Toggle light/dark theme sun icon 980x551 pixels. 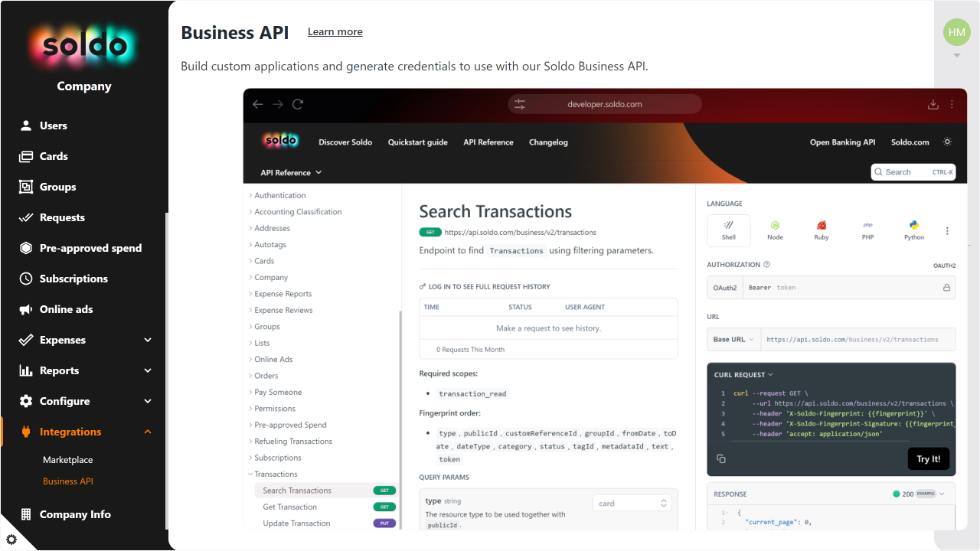pyautogui.click(x=947, y=142)
